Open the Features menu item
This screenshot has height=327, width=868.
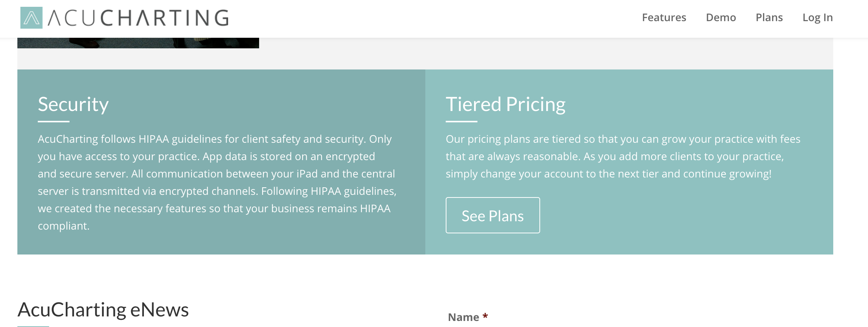(x=664, y=17)
